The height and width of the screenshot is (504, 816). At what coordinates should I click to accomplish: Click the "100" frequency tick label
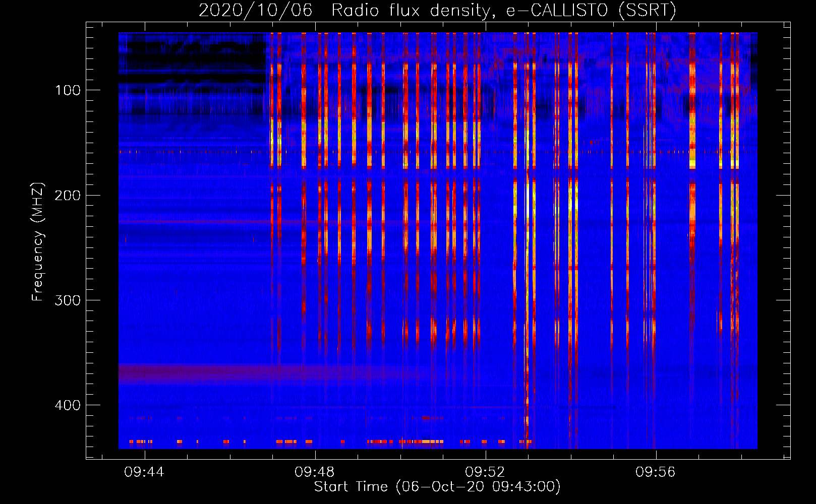point(68,90)
